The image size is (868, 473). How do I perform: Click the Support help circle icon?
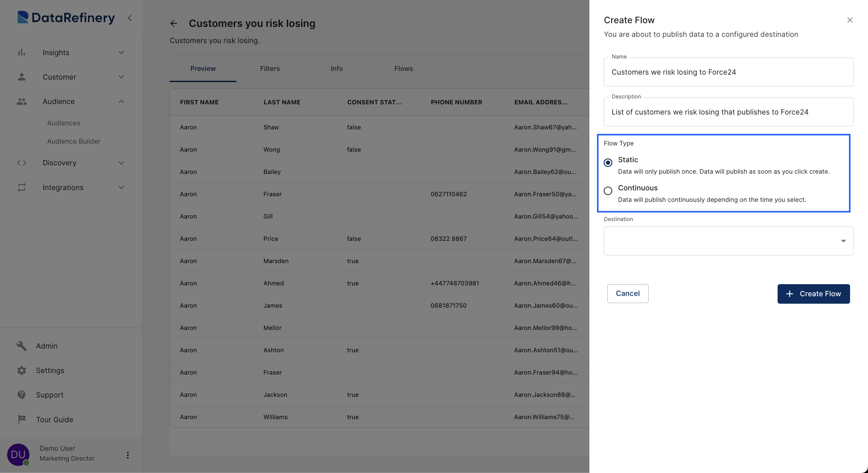point(21,395)
